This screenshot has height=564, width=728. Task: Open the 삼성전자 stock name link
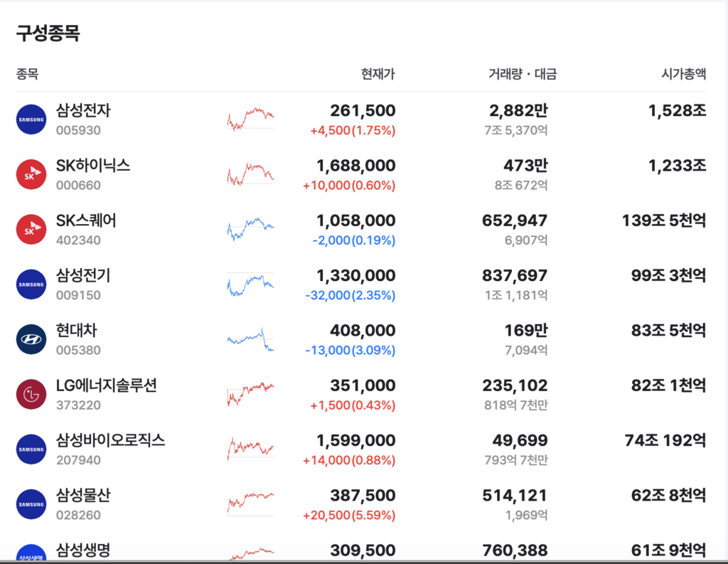click(x=83, y=110)
